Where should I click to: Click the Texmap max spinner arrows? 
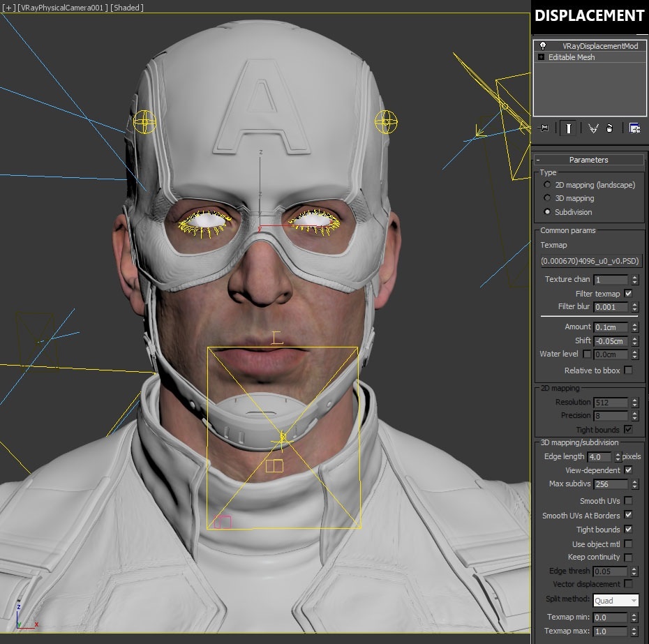(x=635, y=631)
